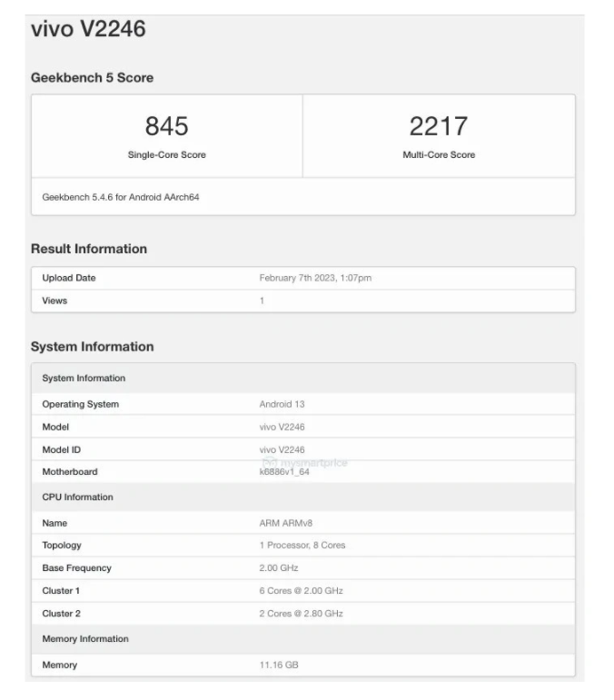The image size is (614, 700).
Task: Click the '6 Cores @ 2.00 GHz' value
Action: point(301,591)
